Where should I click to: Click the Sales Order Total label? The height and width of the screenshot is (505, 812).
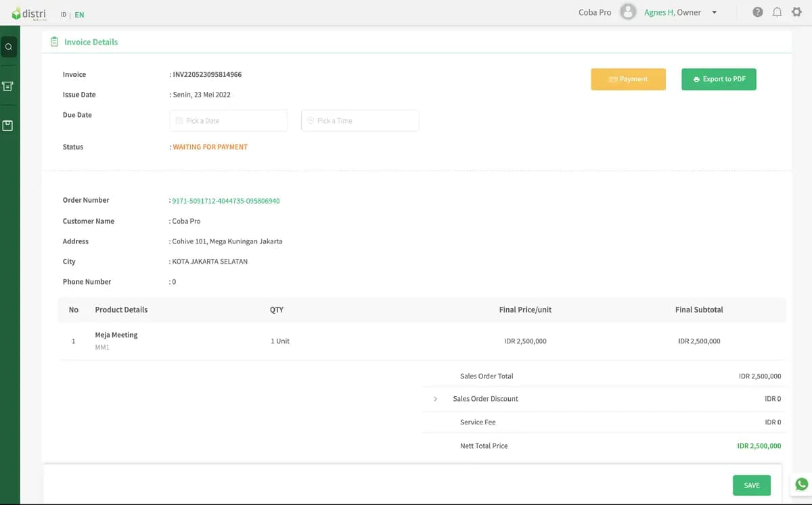[x=487, y=376]
